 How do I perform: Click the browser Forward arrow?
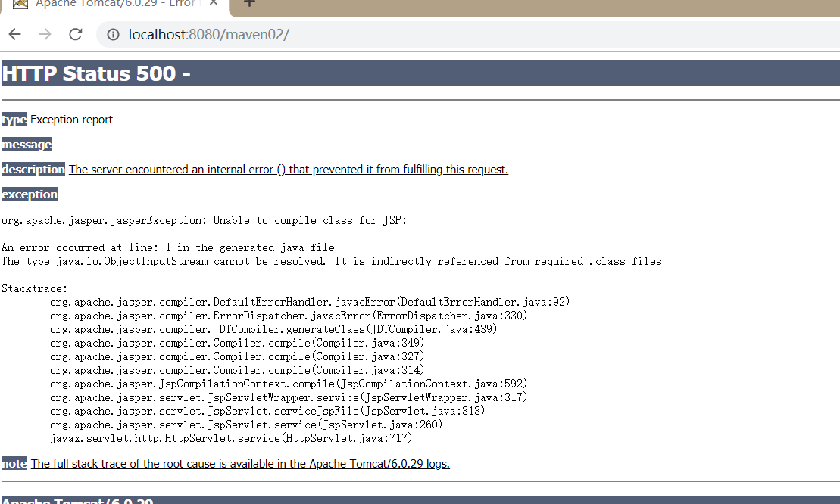[45, 34]
